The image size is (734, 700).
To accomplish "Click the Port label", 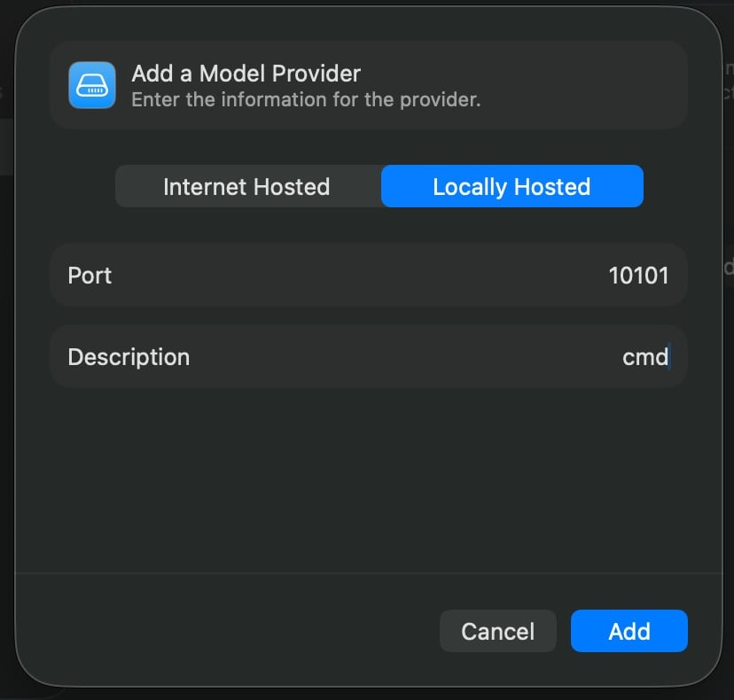I will pyautogui.click(x=90, y=276).
